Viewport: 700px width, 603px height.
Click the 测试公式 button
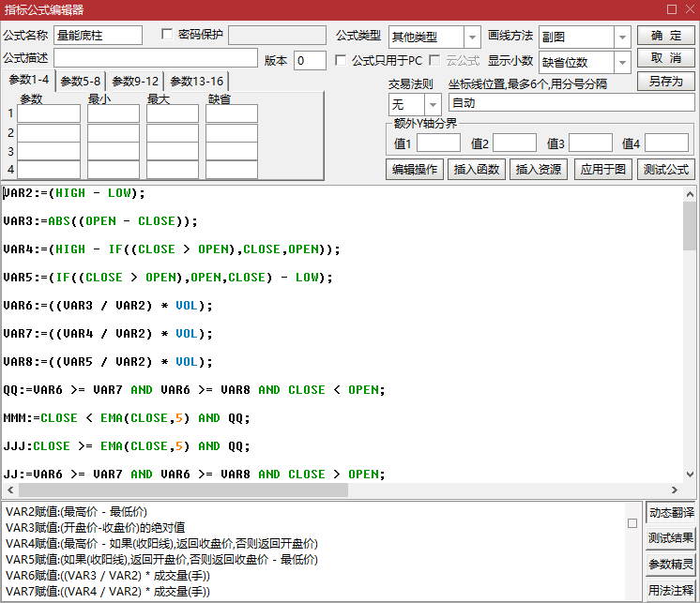[x=665, y=170]
